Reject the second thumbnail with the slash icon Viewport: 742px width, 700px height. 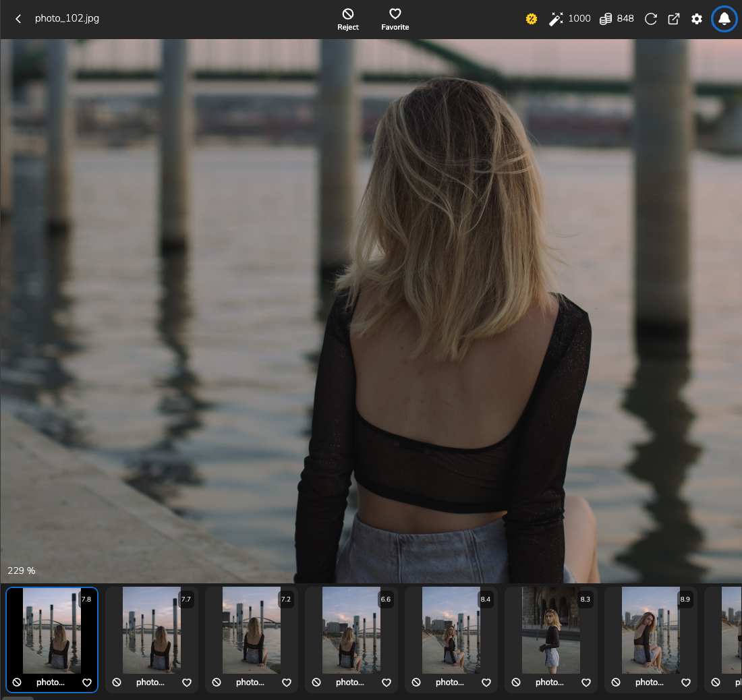coord(117,682)
